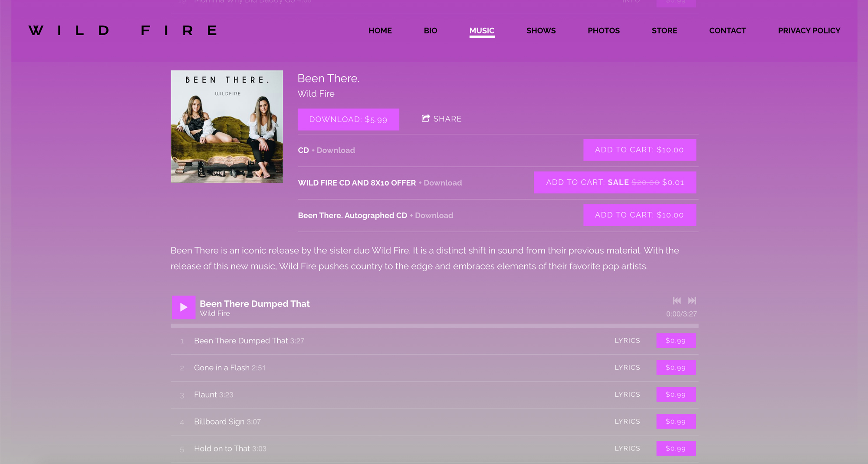Buy Flaunt for $0.99
Viewport: 868px width, 464px height.
pyautogui.click(x=676, y=395)
